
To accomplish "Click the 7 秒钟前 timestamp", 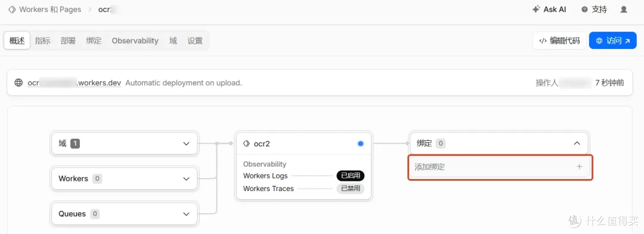I will point(609,83).
